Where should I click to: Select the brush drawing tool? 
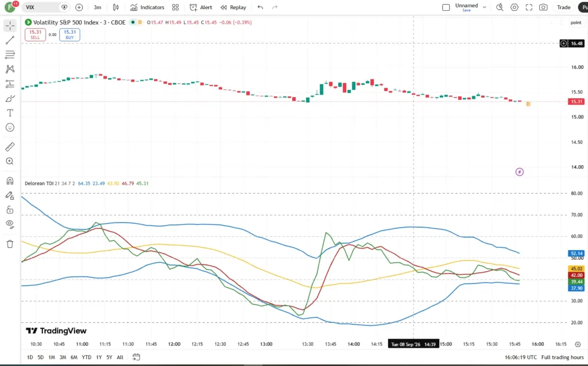(10, 99)
